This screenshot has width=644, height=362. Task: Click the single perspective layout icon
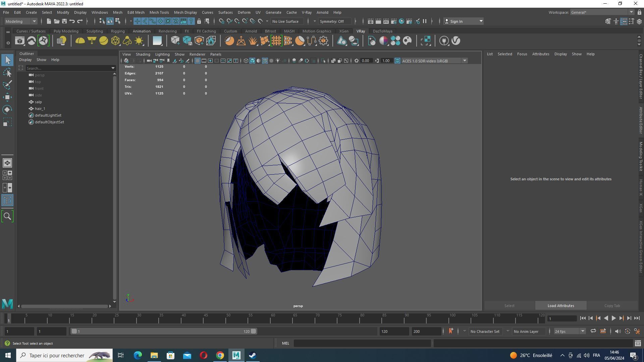[7, 163]
